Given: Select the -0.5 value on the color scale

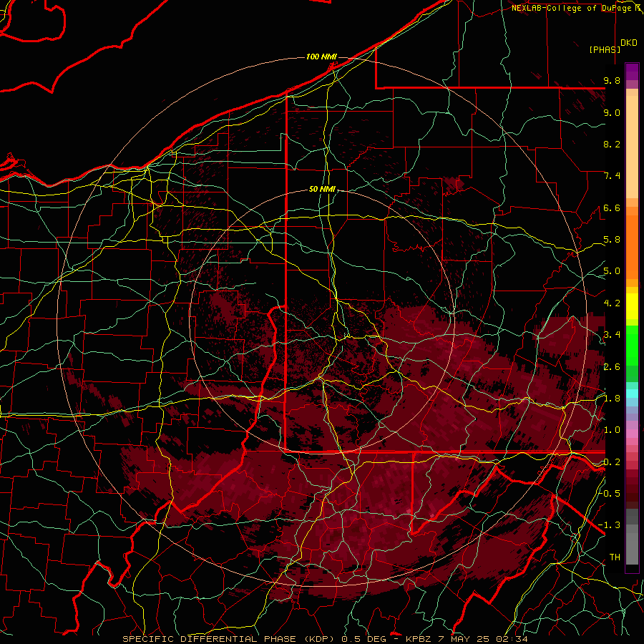Looking at the screenshot, I should pyautogui.click(x=609, y=494).
